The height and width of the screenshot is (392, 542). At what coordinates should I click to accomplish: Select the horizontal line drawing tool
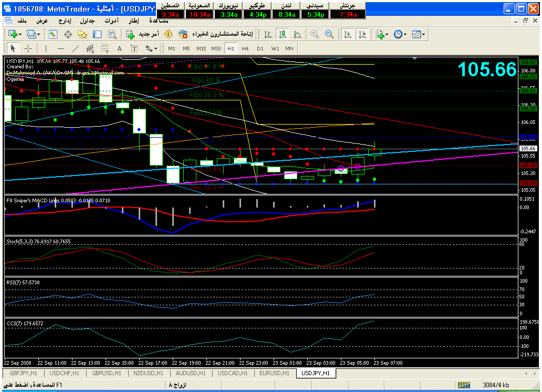[x=60, y=48]
